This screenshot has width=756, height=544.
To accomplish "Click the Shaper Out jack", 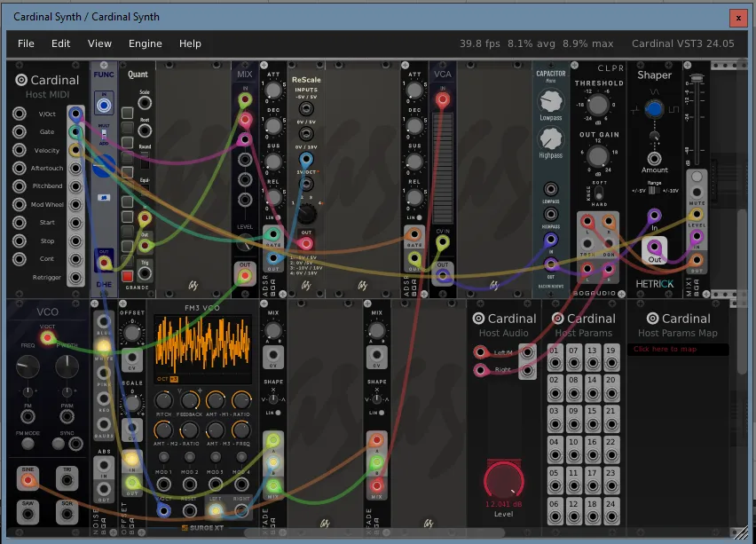I will tap(654, 247).
